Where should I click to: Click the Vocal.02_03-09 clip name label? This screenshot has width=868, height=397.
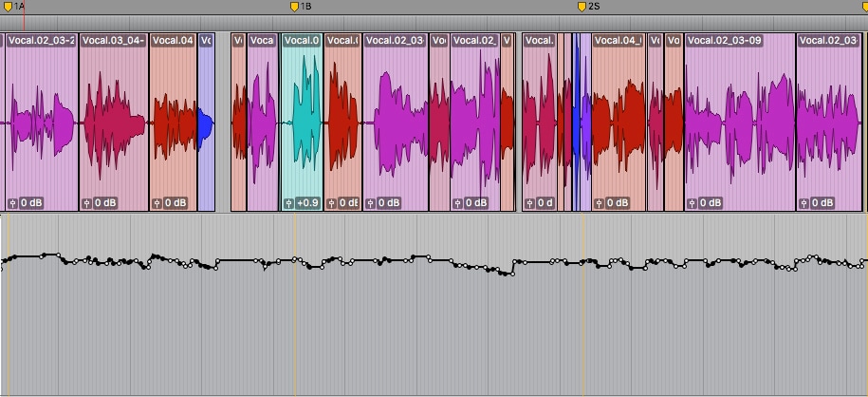click(725, 41)
